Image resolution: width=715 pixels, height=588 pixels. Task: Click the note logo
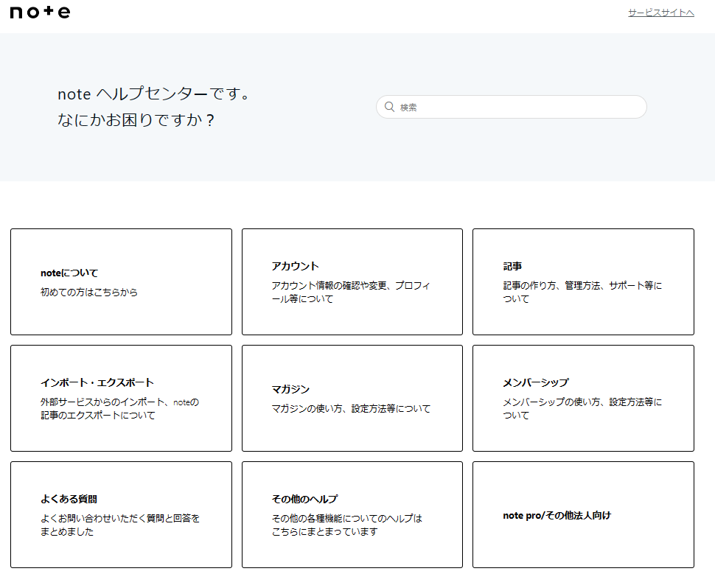tap(40, 13)
